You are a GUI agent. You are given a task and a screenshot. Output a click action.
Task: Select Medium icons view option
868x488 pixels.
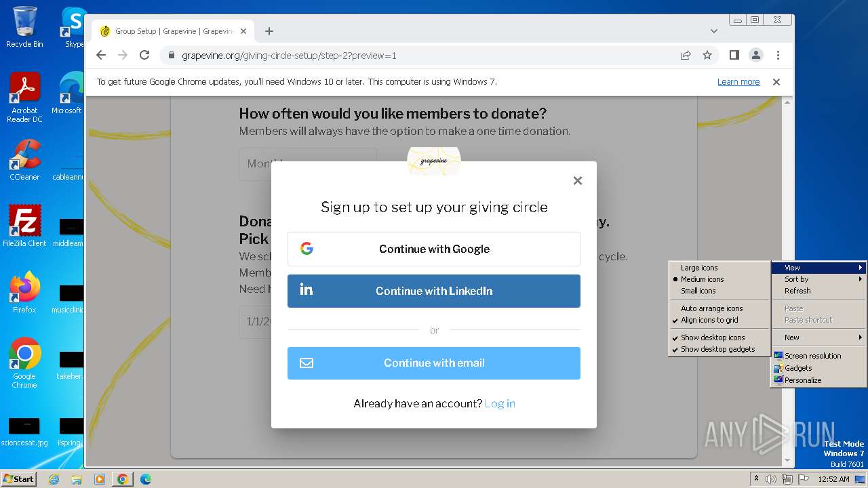tap(719, 279)
